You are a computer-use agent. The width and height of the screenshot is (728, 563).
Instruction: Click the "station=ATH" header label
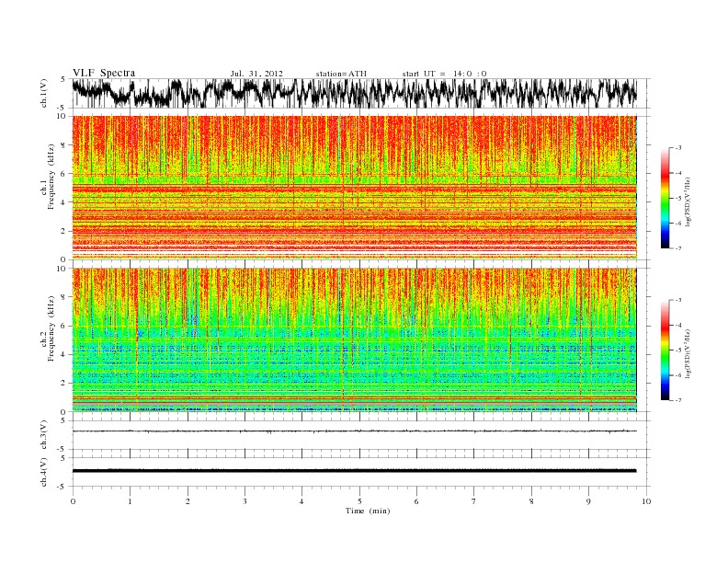coord(341,74)
